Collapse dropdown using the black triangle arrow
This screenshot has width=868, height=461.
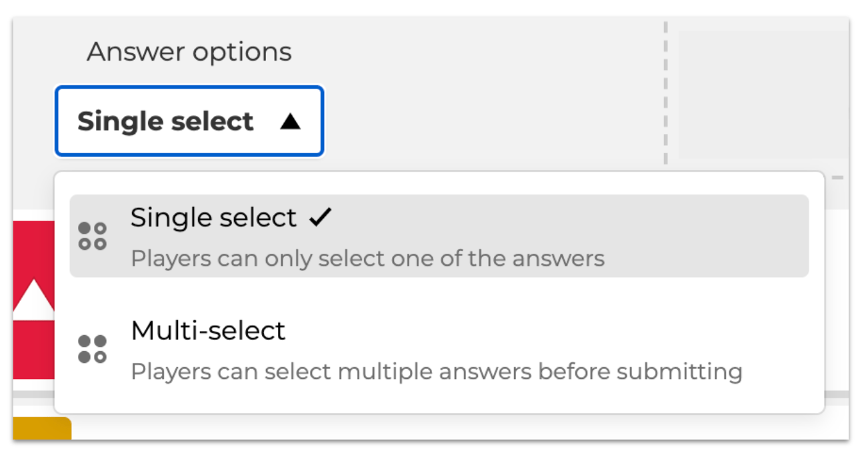tap(290, 121)
